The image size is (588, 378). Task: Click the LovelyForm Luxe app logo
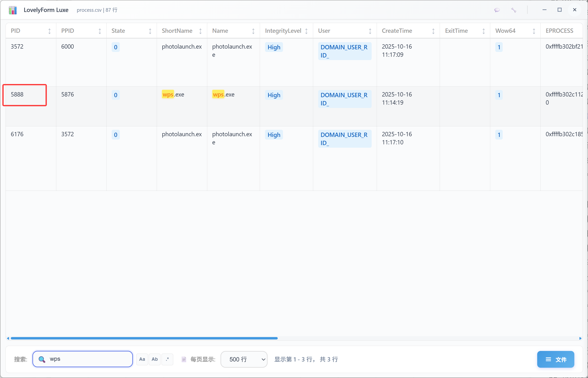13,10
